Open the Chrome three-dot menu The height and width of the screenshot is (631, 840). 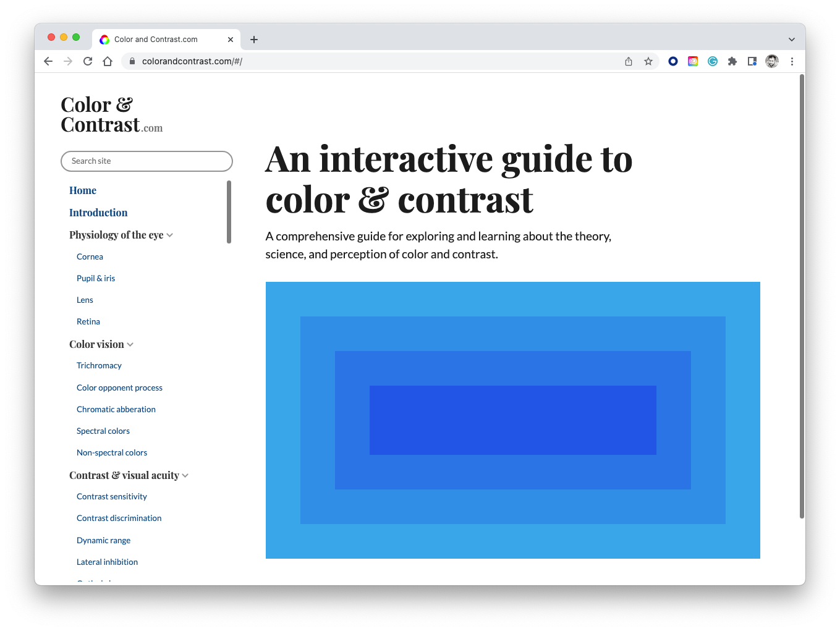coord(792,61)
